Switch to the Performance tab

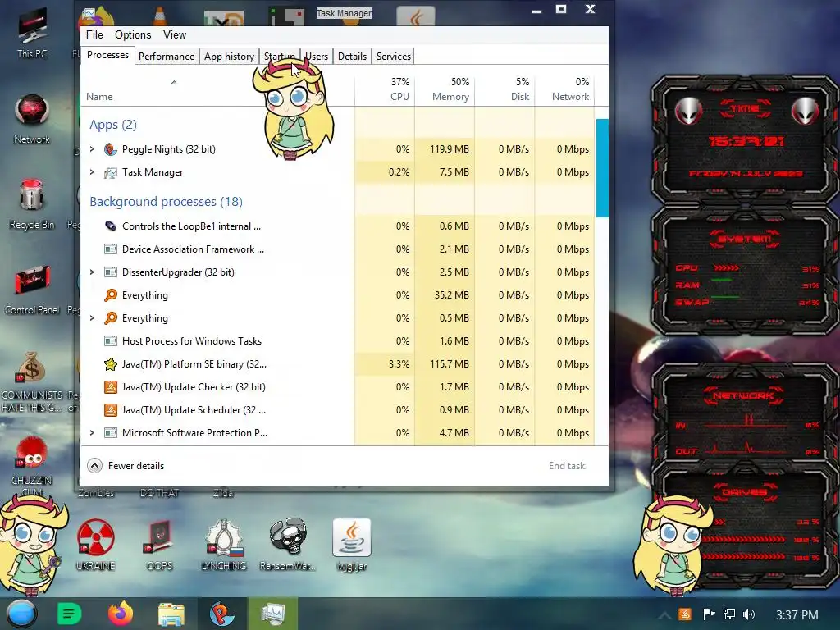point(167,57)
